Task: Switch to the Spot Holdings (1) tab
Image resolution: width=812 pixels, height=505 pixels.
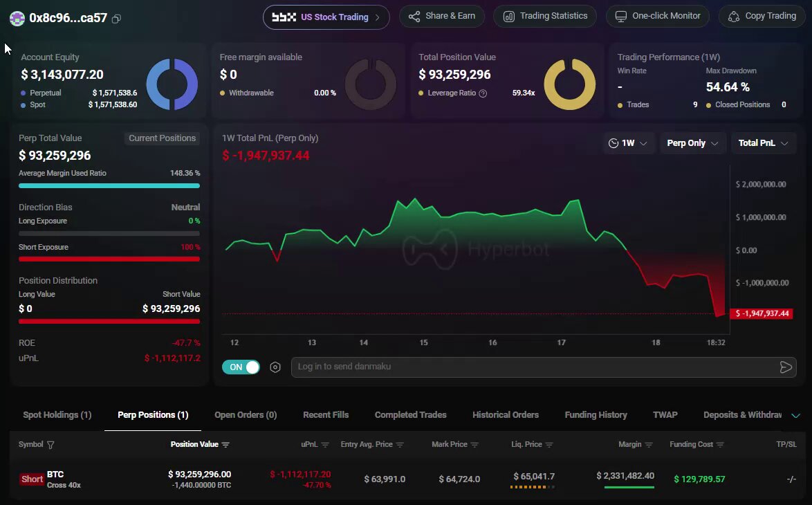Action: click(57, 415)
